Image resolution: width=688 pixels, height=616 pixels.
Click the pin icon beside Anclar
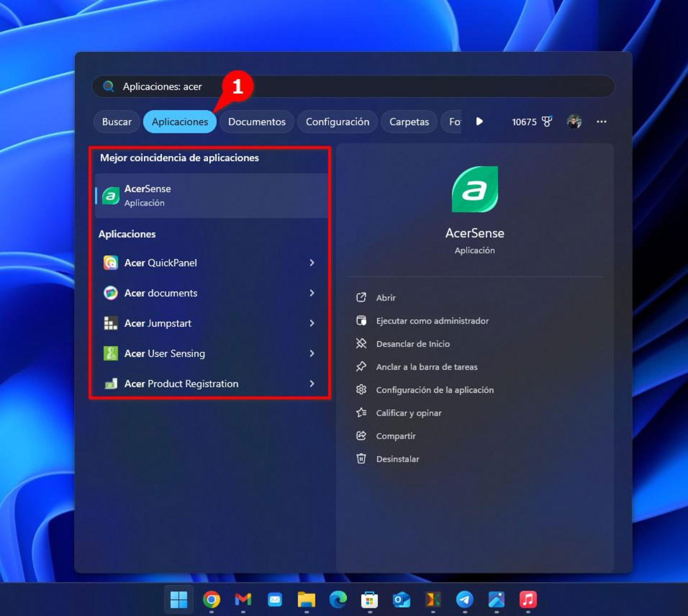[x=361, y=367]
